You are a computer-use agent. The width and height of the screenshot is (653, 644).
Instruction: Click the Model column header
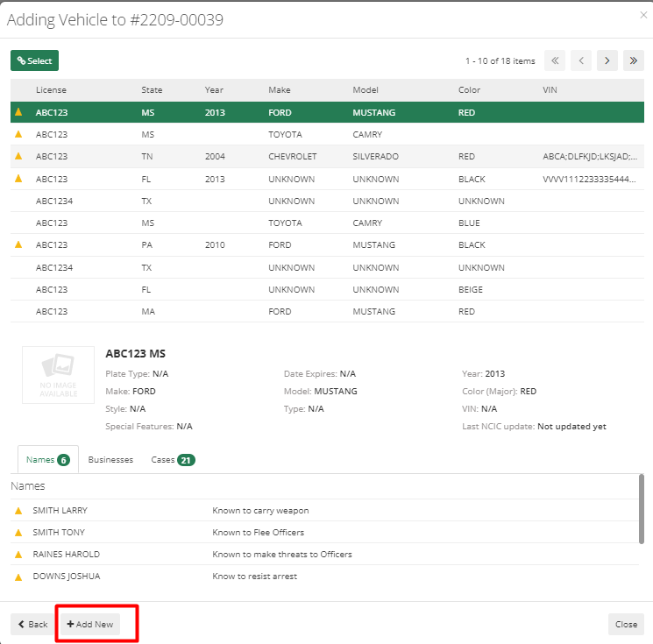(366, 90)
